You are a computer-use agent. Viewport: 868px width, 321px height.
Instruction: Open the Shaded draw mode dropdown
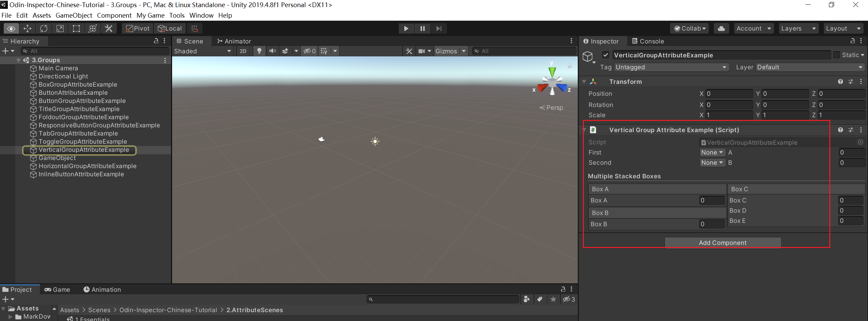[x=203, y=51]
